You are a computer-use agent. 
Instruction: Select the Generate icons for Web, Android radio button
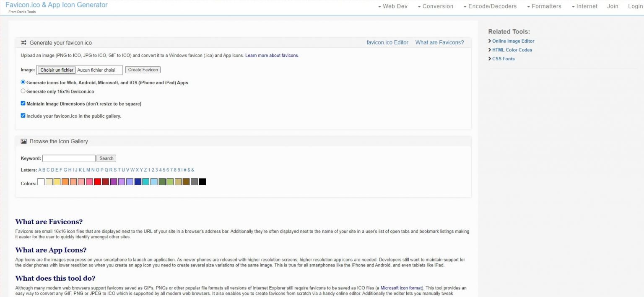[x=23, y=83]
